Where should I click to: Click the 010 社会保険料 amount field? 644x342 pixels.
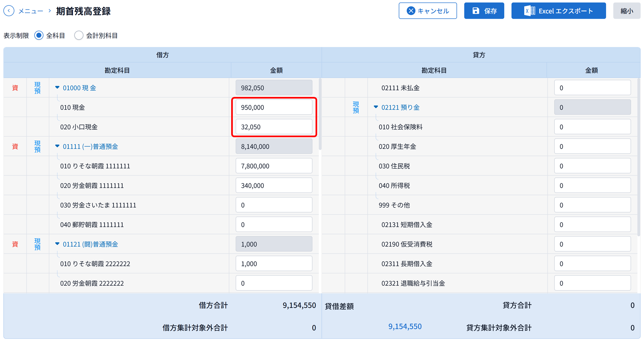592,127
